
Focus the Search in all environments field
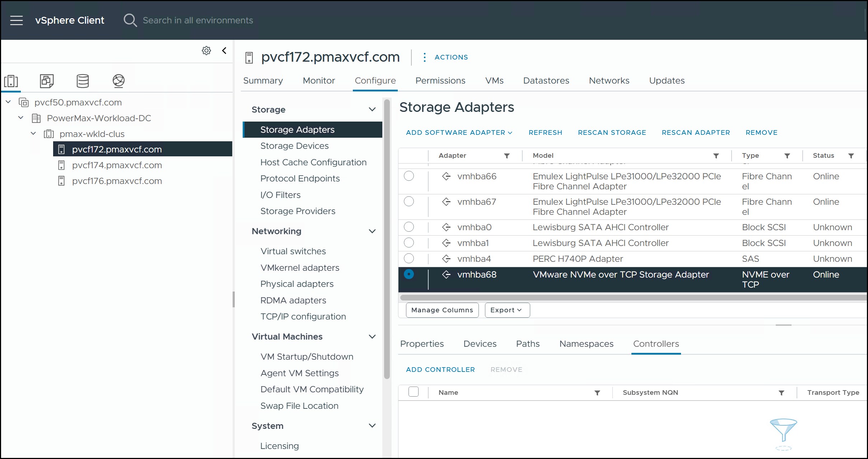click(x=198, y=20)
